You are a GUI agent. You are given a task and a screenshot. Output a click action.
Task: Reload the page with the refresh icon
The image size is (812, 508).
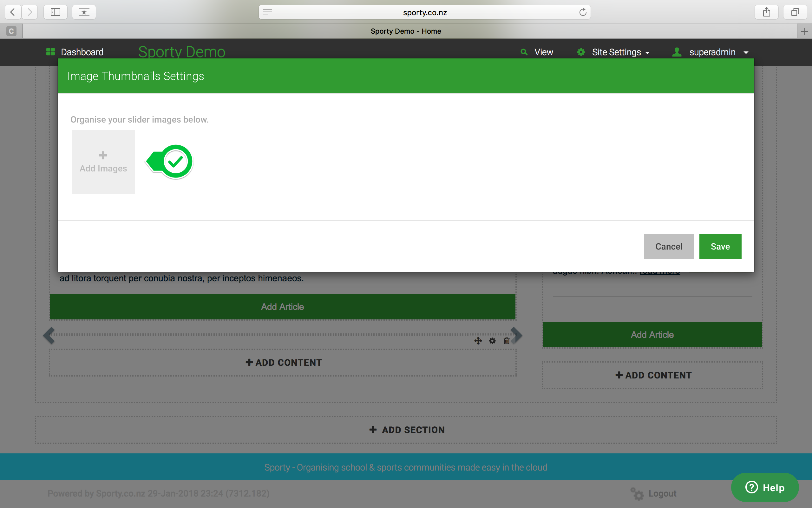pos(582,12)
